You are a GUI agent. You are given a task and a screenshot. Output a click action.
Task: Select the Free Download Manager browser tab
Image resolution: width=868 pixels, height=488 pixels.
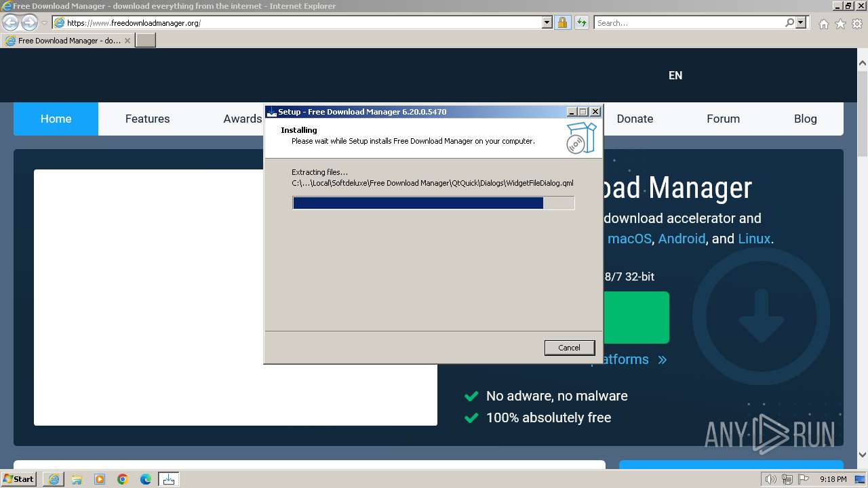pos(68,41)
